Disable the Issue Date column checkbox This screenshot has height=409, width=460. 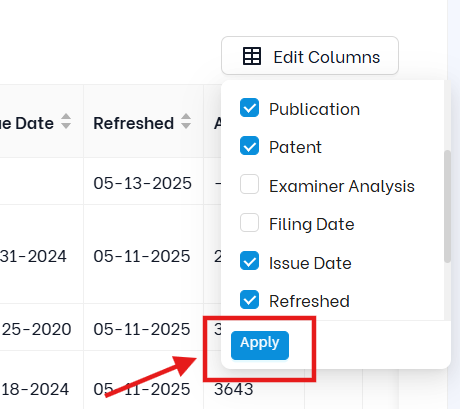point(249,261)
